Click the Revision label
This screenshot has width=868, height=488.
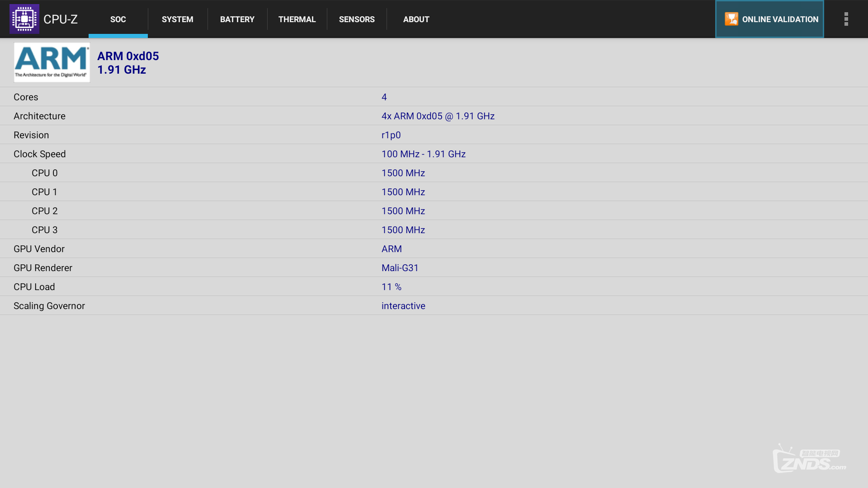31,135
